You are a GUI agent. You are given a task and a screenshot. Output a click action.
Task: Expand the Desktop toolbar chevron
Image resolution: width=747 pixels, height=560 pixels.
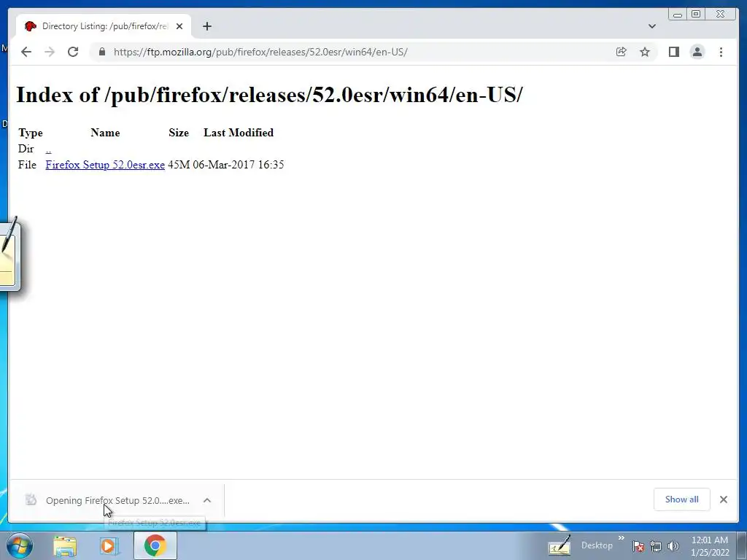click(x=622, y=538)
